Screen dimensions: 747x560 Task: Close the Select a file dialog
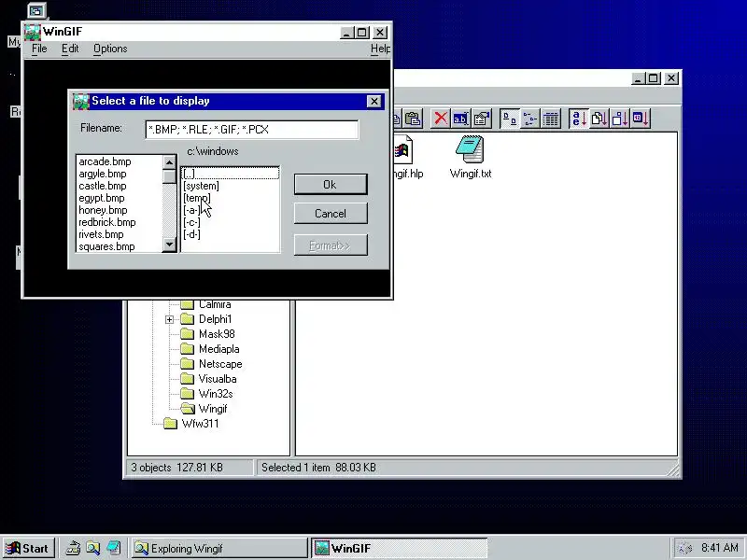(x=374, y=101)
